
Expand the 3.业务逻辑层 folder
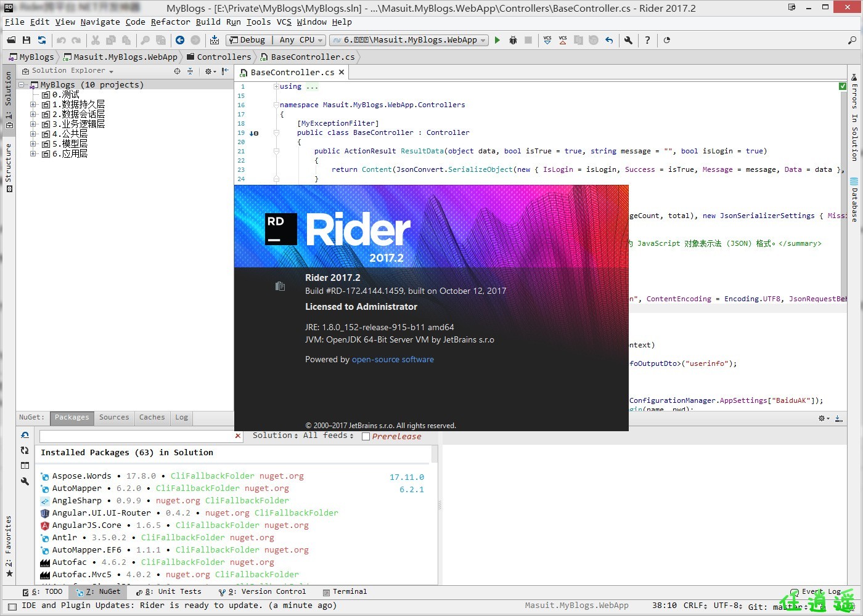tap(33, 124)
